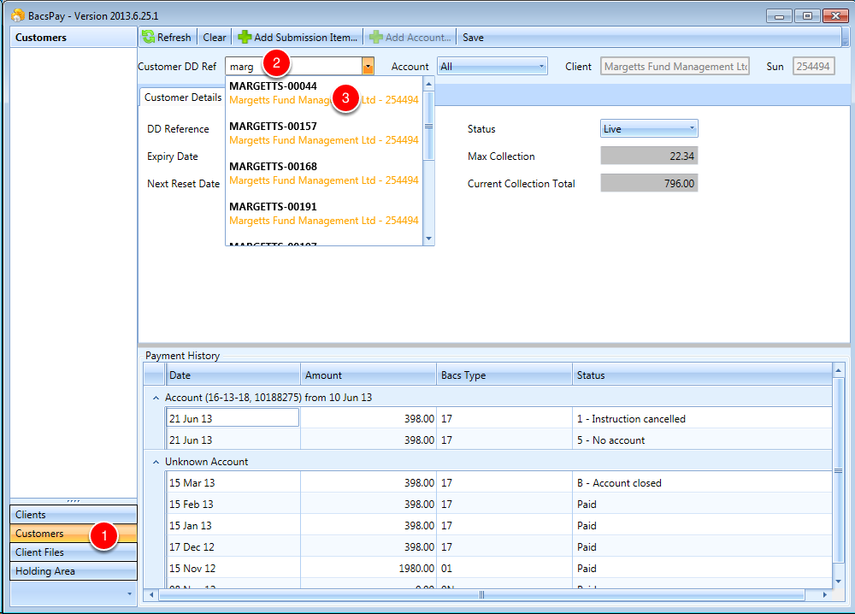Click Payment History horizontal scroll left arrow

152,595
